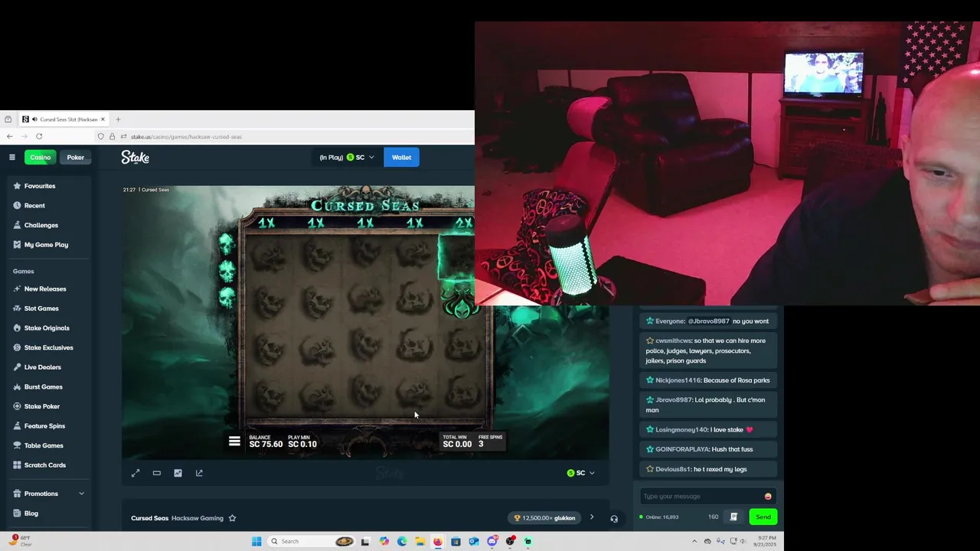Select the Casino tab
This screenshot has height=551, width=980.
tap(40, 157)
